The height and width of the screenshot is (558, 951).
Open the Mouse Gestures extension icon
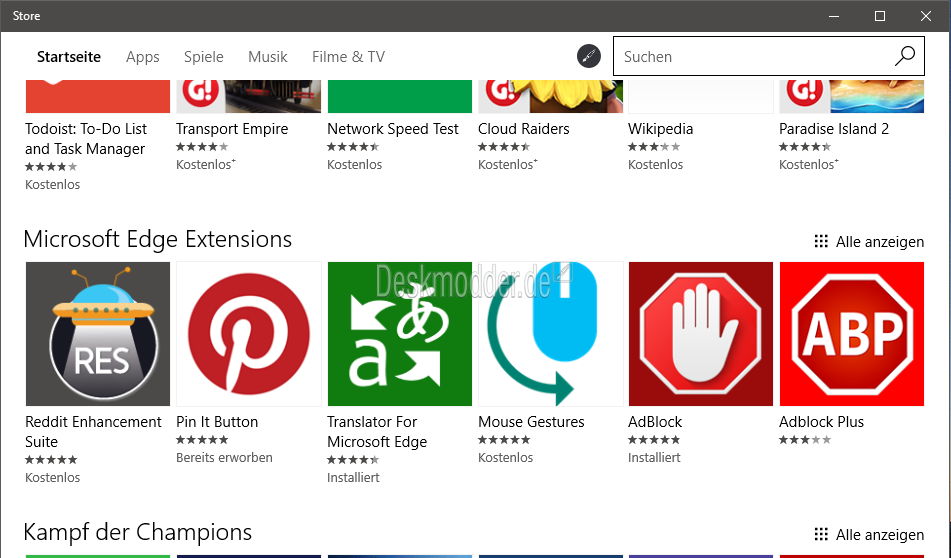(x=551, y=334)
